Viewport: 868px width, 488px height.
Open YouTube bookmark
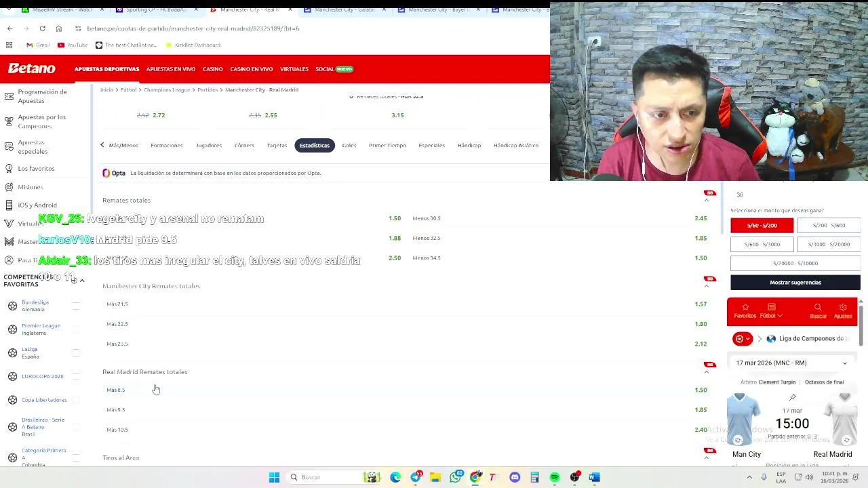pyautogui.click(x=73, y=45)
